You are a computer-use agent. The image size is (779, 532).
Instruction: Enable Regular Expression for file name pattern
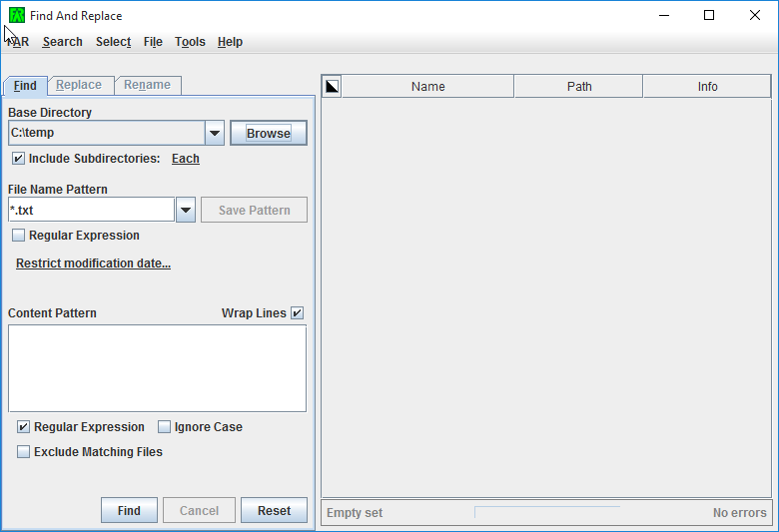[x=18, y=236]
